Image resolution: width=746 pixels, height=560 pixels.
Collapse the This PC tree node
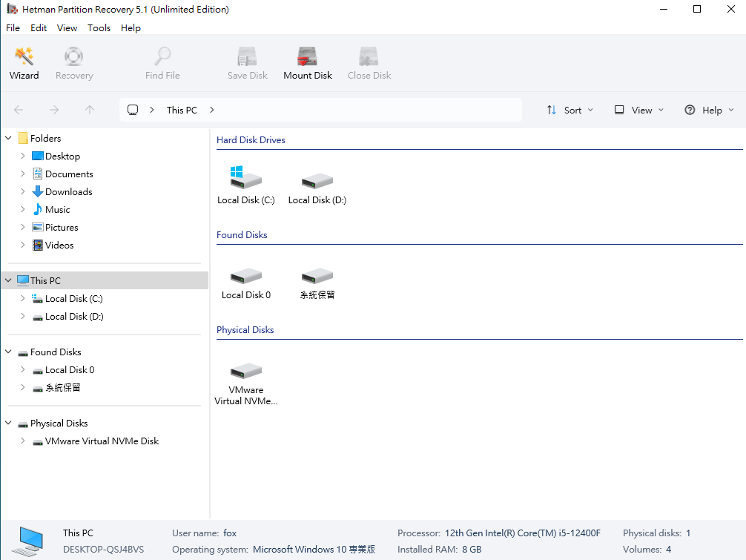tap(8, 280)
